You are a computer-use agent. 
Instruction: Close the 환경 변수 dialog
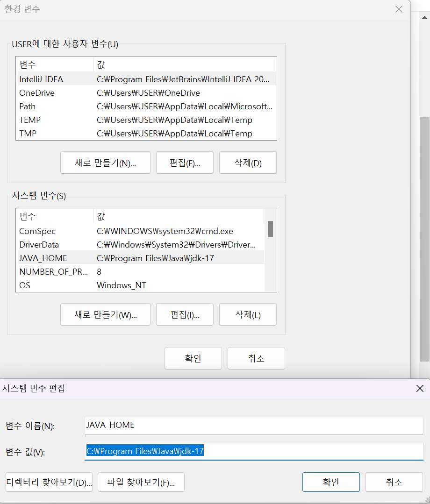(399, 9)
